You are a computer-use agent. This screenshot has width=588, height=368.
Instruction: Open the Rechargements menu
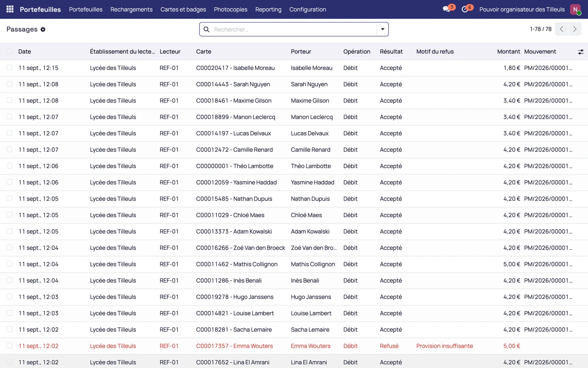click(132, 10)
